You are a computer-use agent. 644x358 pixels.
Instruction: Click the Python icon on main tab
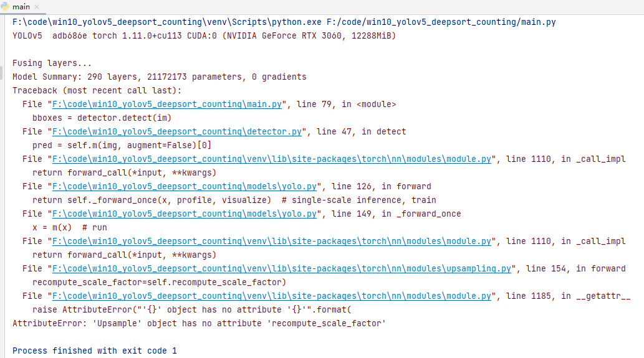pos(5,7)
